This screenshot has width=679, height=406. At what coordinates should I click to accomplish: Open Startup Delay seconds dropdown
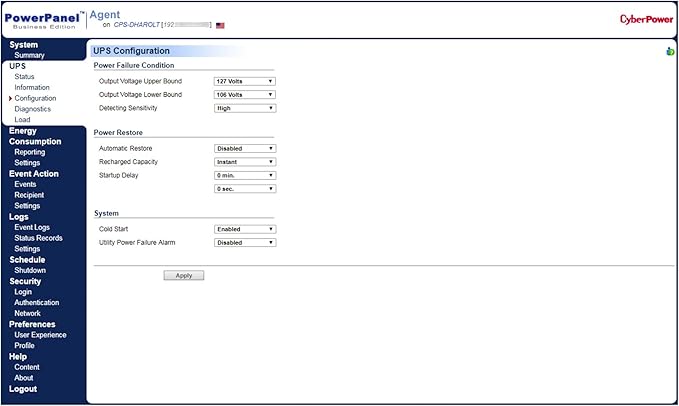tap(245, 188)
